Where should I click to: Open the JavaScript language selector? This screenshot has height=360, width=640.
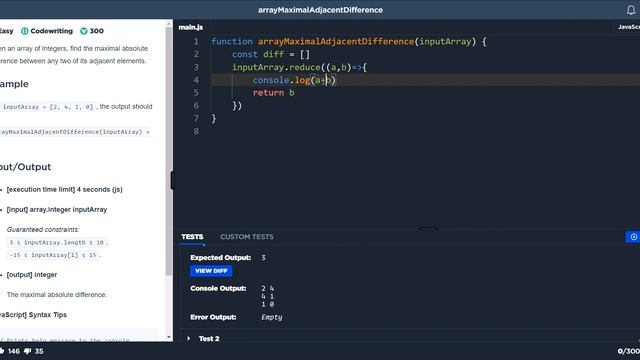click(x=629, y=27)
